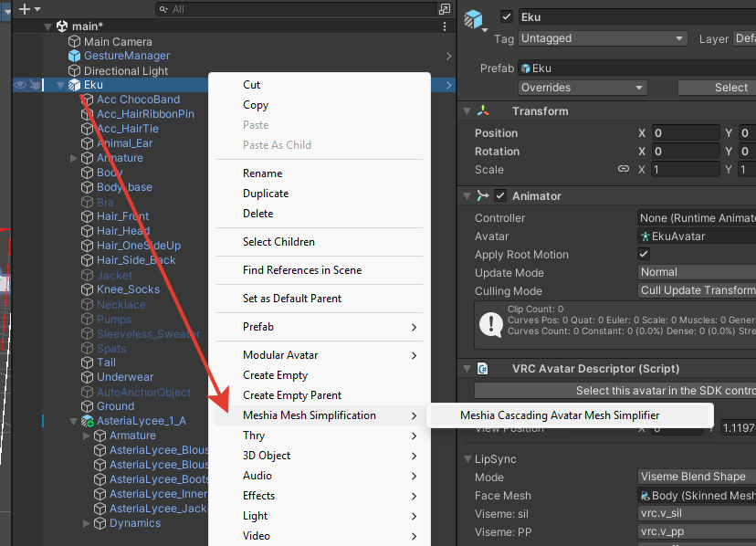The image size is (756, 546).
Task: Click the Eku GameObject icon in Inspector
Action: [473, 18]
